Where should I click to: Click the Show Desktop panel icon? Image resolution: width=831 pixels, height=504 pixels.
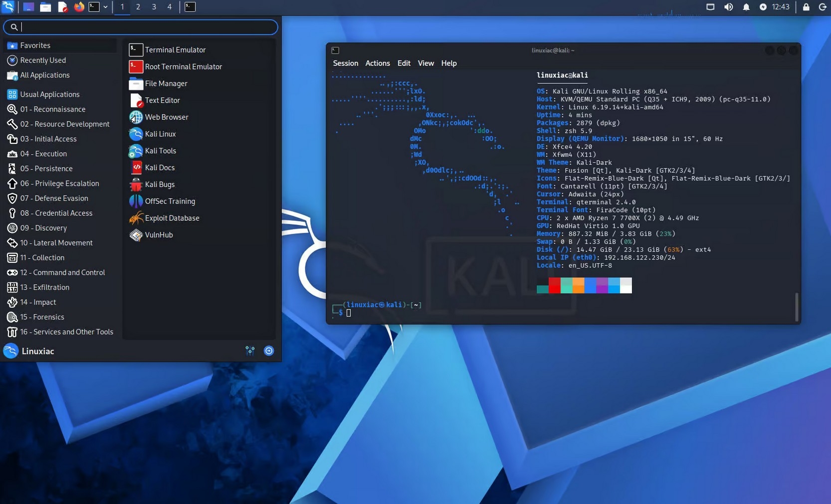tap(29, 7)
